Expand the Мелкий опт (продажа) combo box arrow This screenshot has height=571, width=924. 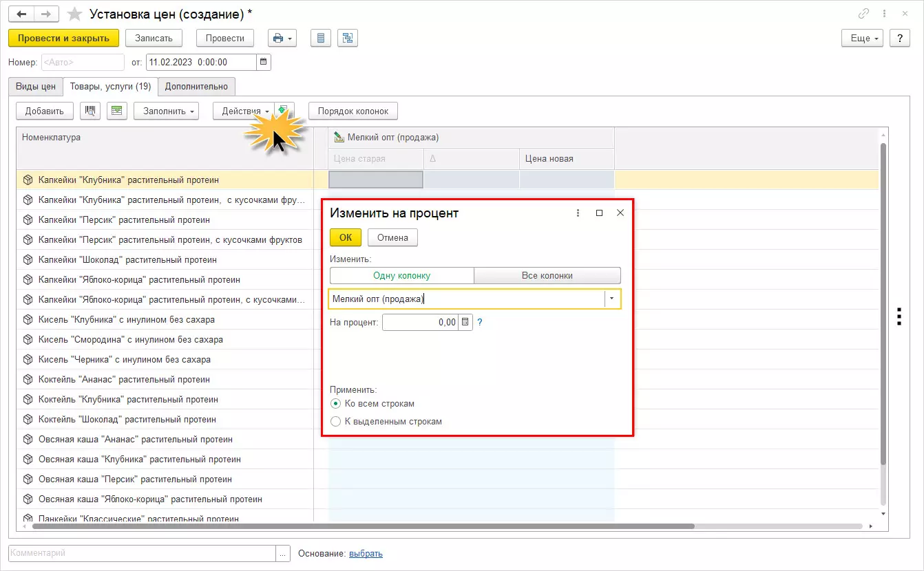click(x=612, y=299)
